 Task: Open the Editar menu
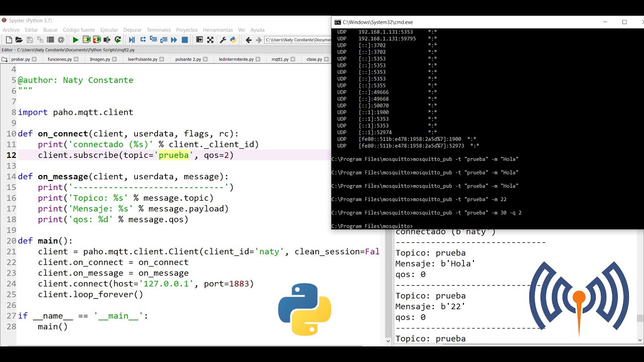pyautogui.click(x=31, y=30)
